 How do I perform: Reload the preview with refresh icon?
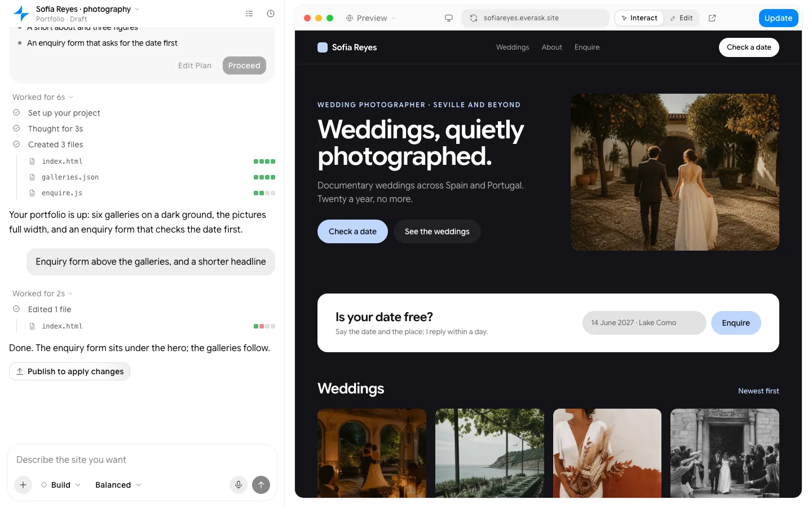pos(474,18)
